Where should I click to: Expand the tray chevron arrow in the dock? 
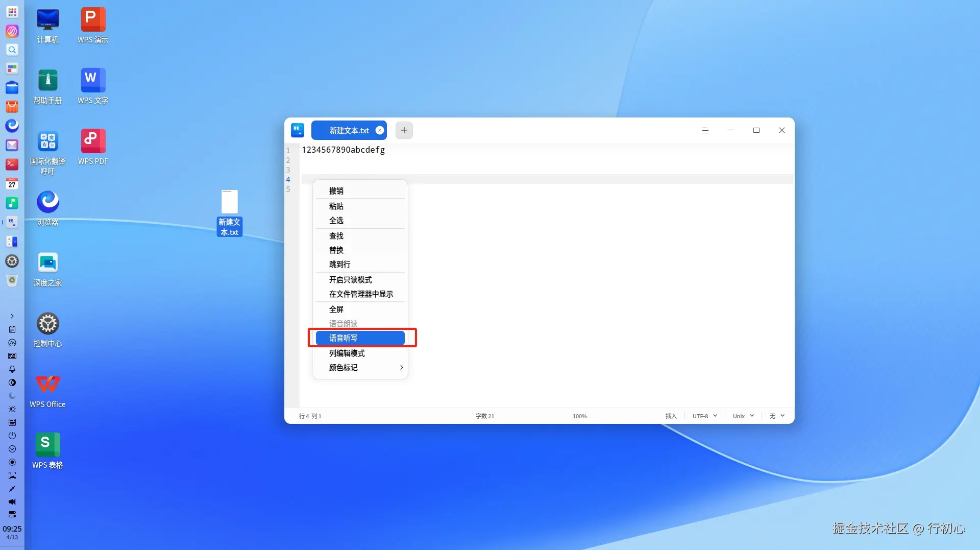[12, 316]
